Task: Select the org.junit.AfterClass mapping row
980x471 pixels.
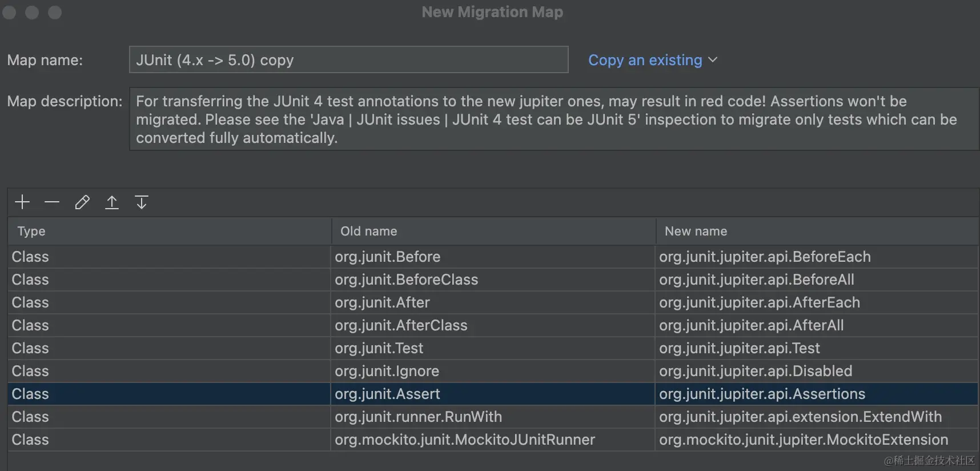Action: pos(401,325)
